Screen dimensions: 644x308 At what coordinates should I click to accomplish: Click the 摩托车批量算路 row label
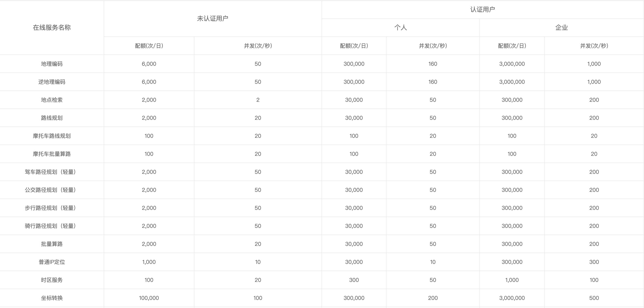[52, 154]
